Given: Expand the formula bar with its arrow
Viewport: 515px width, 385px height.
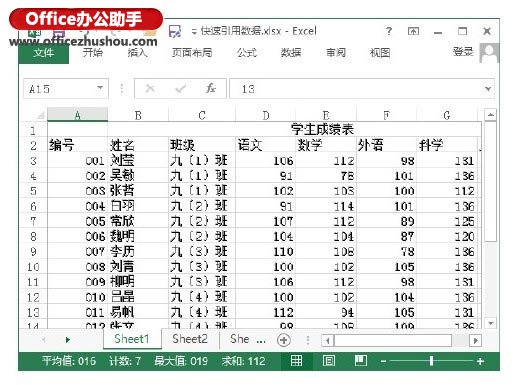Looking at the screenshot, I should (488, 89).
